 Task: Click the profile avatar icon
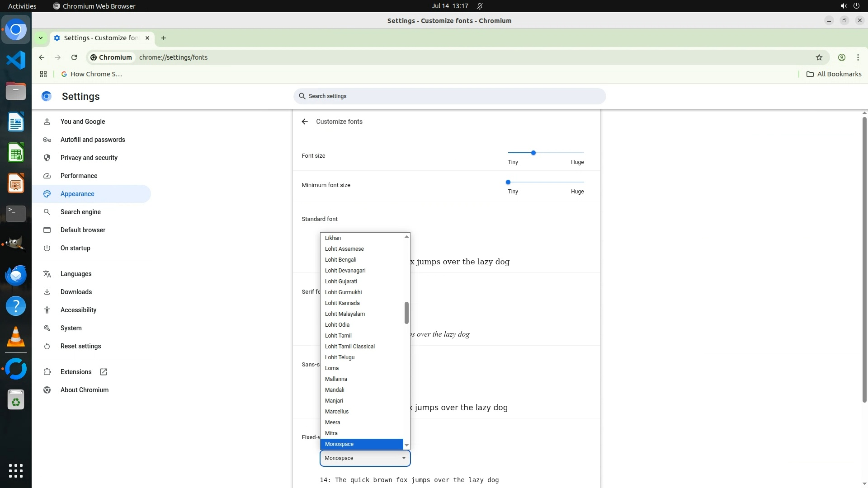[x=841, y=57]
